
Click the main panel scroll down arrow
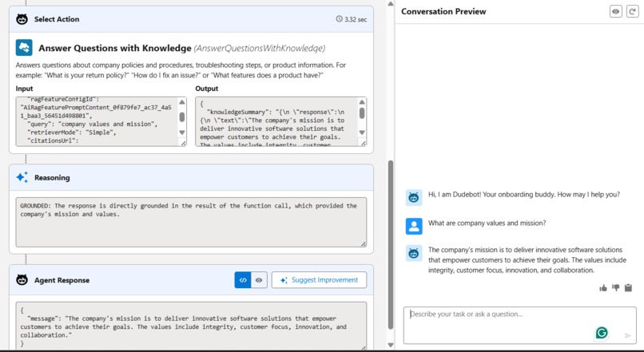click(x=391, y=345)
